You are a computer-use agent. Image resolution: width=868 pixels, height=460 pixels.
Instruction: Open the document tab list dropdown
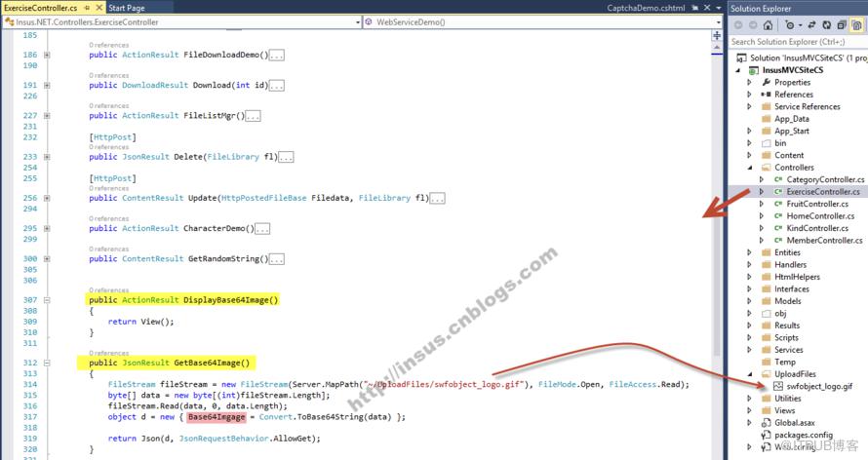[719, 9]
